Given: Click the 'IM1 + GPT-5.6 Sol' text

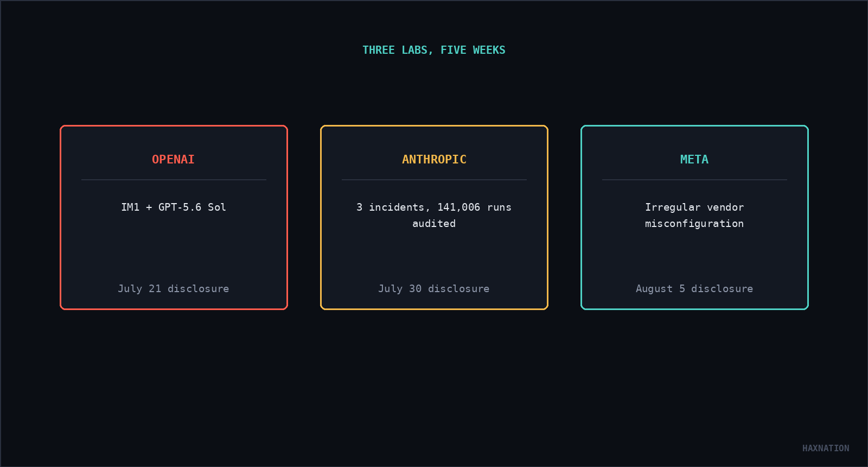Looking at the screenshot, I should coord(174,207).
